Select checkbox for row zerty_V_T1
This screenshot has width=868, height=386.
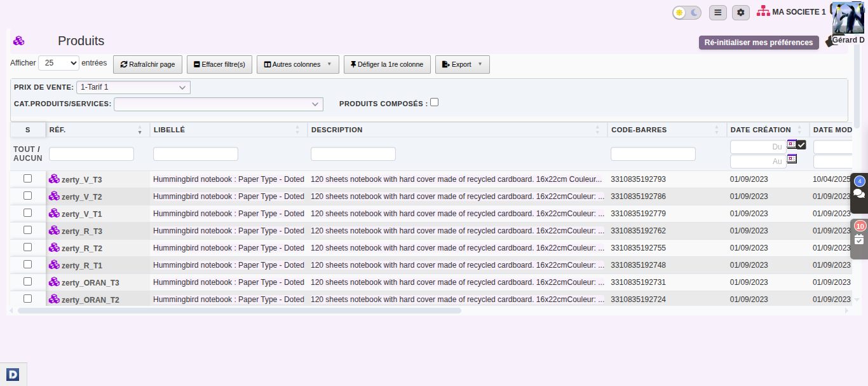click(x=28, y=213)
